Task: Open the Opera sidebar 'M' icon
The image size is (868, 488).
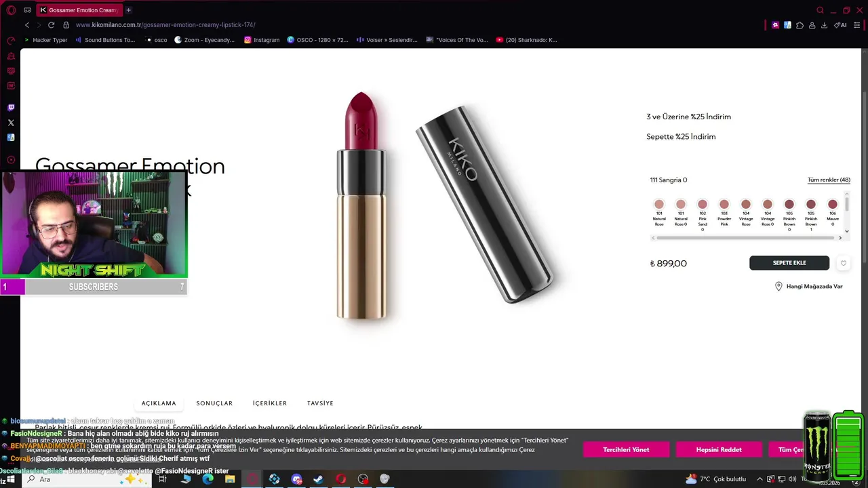Action: point(11,86)
